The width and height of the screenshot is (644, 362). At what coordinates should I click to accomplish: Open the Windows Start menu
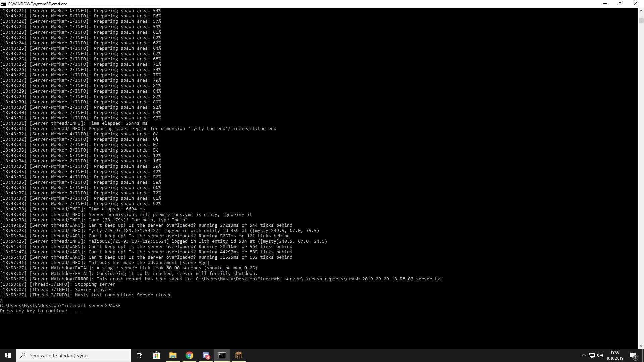click(x=8, y=355)
